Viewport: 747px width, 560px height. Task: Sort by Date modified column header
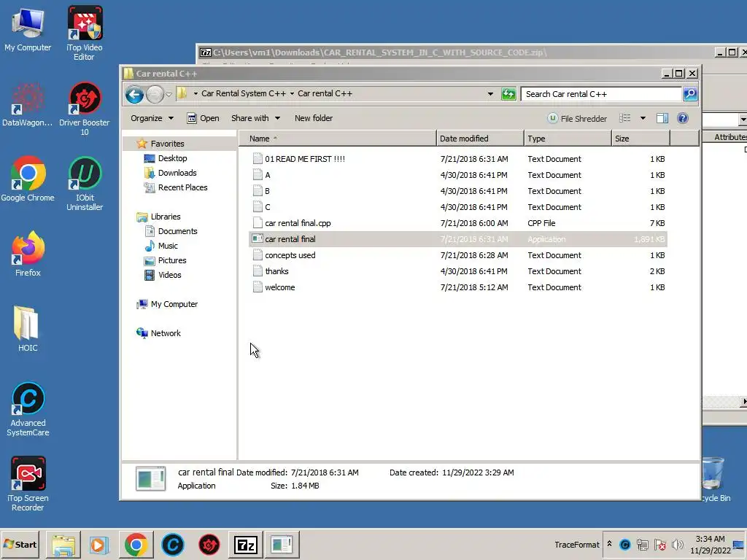click(480, 139)
